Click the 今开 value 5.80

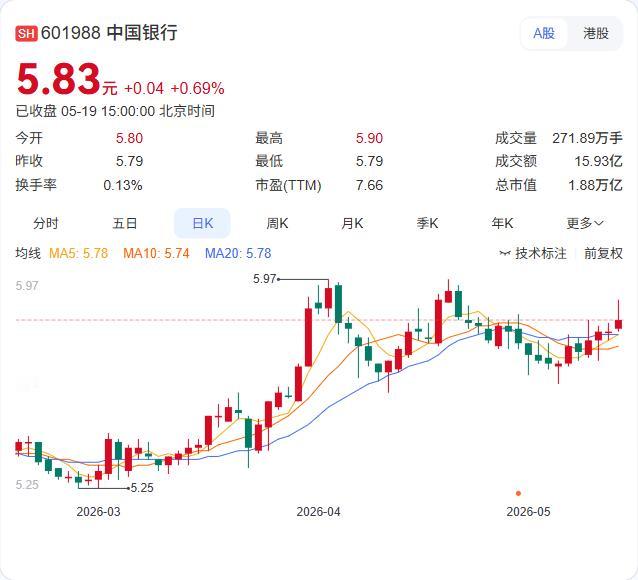(x=129, y=138)
